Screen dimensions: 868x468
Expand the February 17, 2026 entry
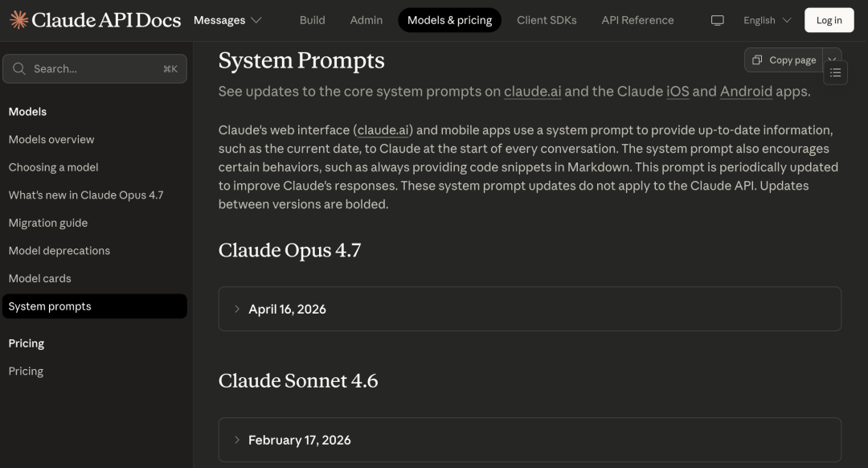pos(530,440)
